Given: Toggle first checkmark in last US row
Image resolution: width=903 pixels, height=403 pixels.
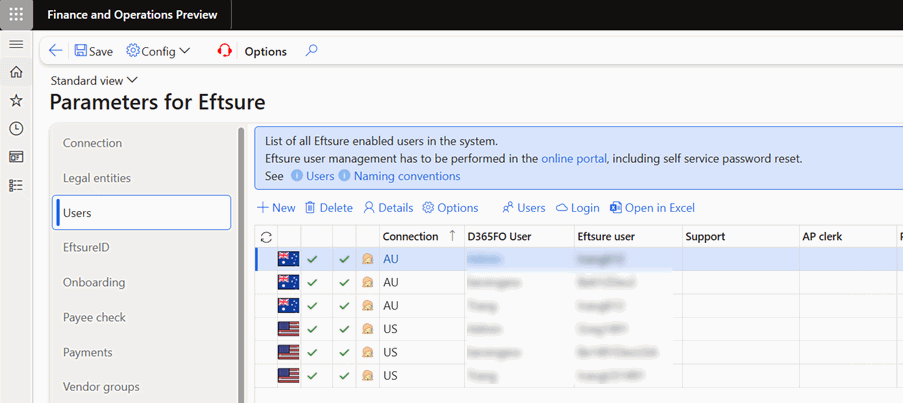Looking at the screenshot, I should tap(313, 375).
